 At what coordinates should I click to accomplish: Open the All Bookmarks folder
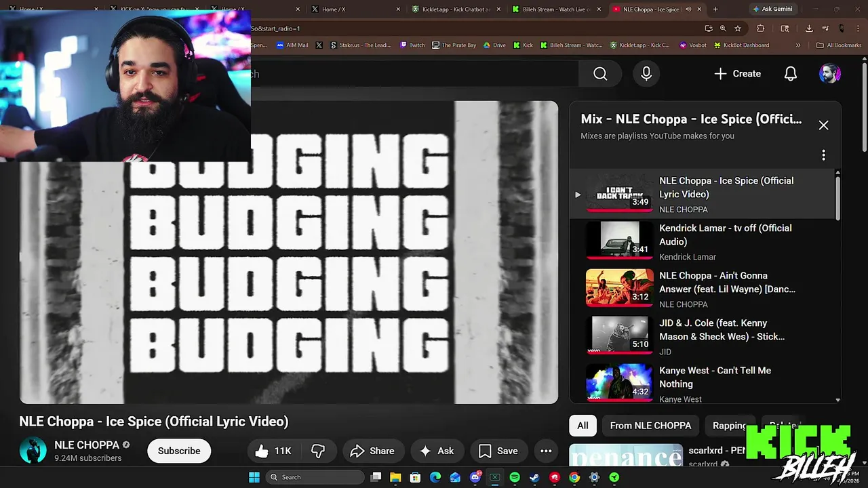click(839, 45)
